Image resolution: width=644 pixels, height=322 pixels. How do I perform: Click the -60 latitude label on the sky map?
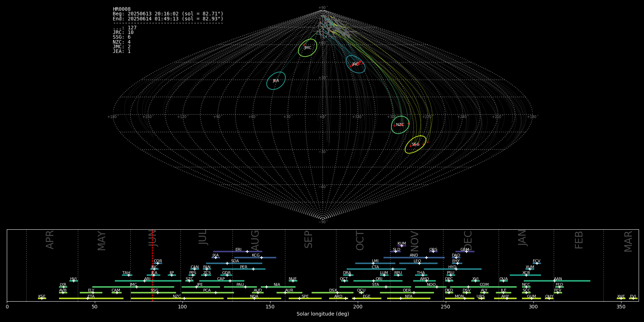[x=322, y=187]
